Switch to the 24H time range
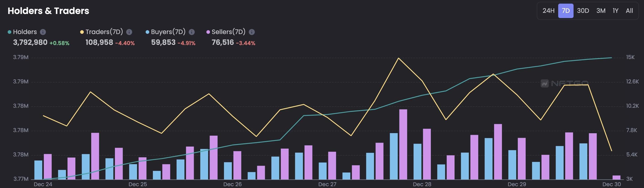 (x=548, y=11)
